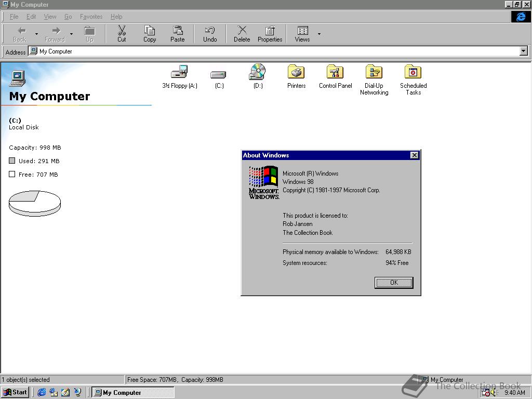Click the OK button in About Windows
The width and height of the screenshot is (532, 399).
point(394,283)
